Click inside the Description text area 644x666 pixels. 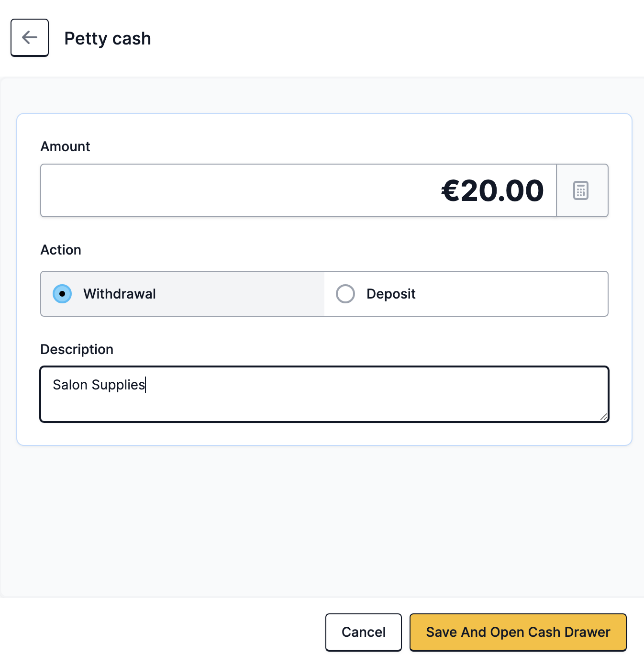click(x=324, y=394)
